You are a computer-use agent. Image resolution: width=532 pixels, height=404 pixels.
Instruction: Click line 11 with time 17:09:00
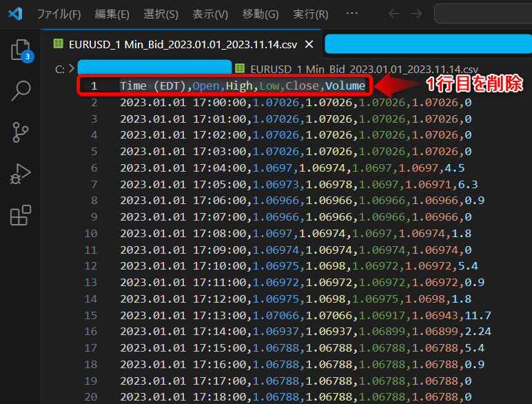tap(296, 250)
